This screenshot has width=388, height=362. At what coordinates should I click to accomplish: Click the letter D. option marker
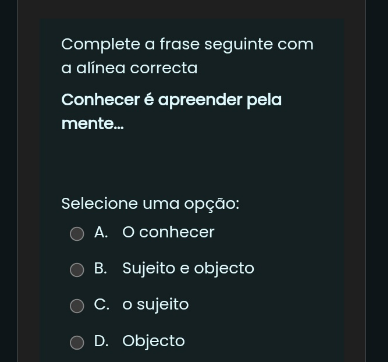(101, 341)
